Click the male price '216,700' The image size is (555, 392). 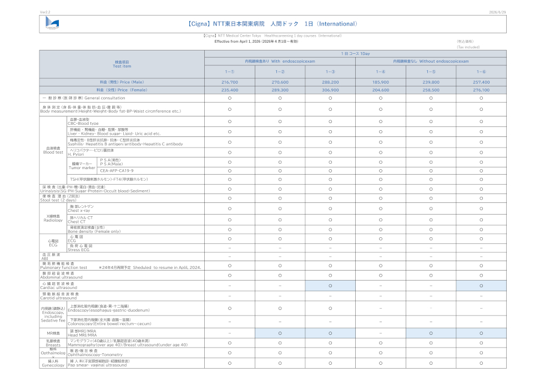coord(230,82)
